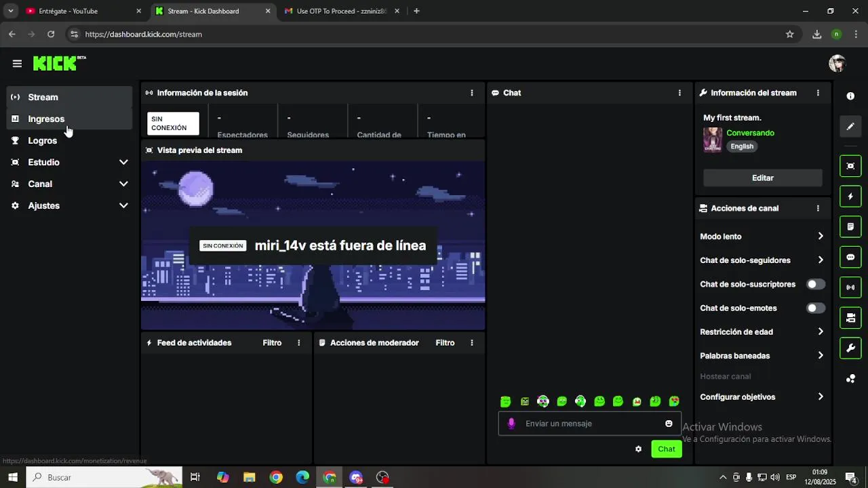
Task: Toggle chat panel (speech bubble icon) in rail
Action: pyautogui.click(x=850, y=257)
